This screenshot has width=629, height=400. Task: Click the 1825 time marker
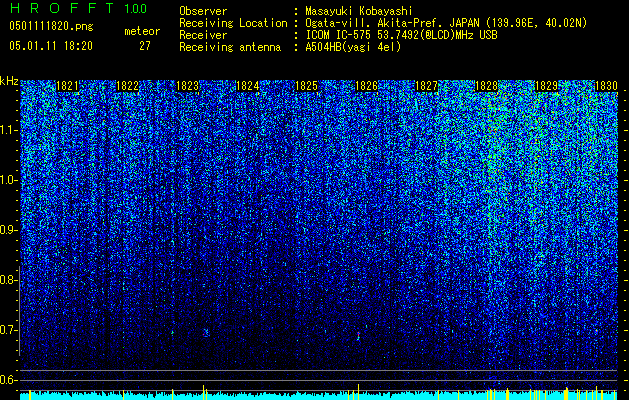(307, 86)
